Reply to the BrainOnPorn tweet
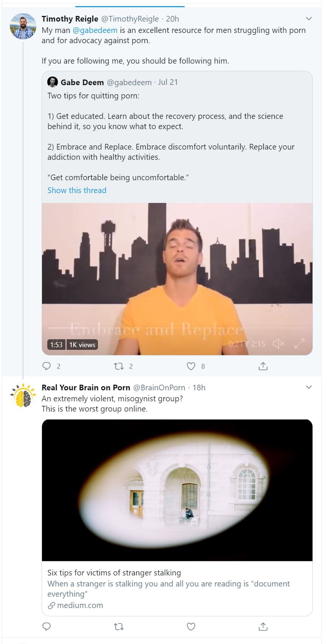The width and height of the screenshot is (328, 644). click(47, 627)
